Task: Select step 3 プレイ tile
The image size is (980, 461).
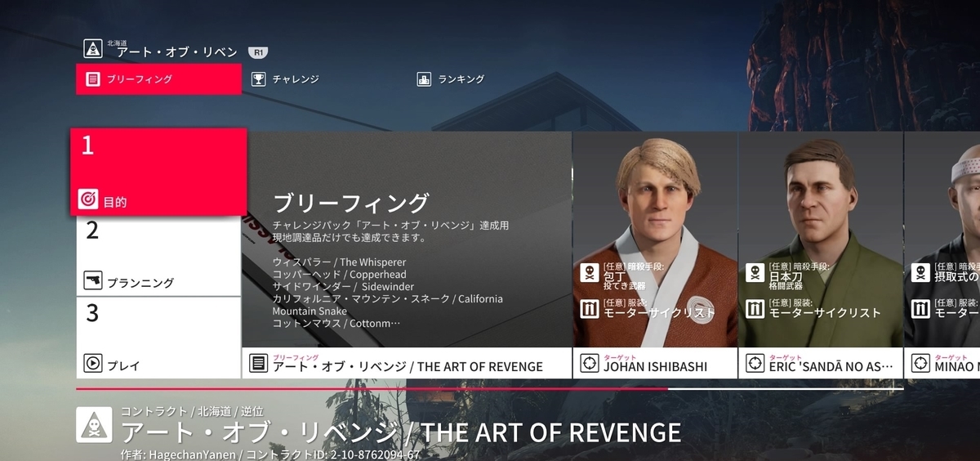Action: click(158, 338)
